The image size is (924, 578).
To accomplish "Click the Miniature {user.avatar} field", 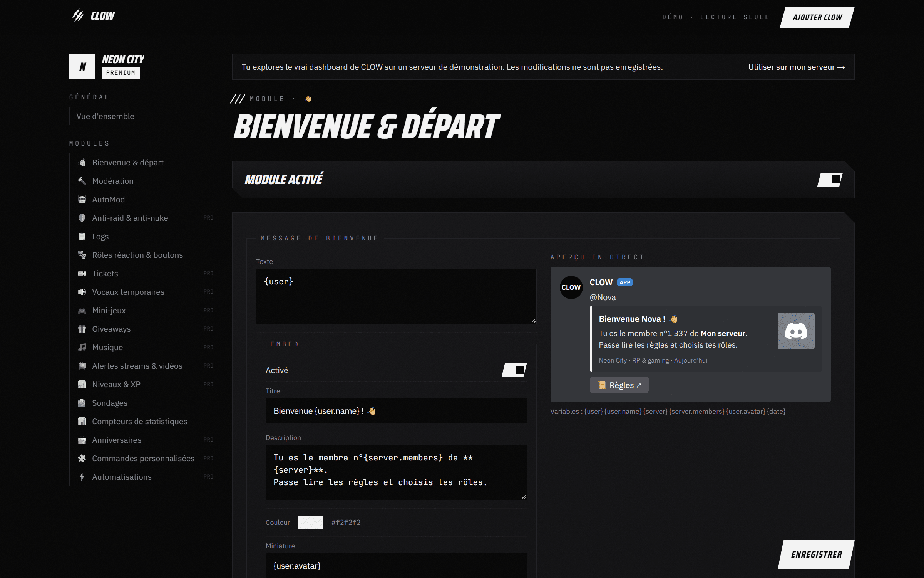I will 396,565.
